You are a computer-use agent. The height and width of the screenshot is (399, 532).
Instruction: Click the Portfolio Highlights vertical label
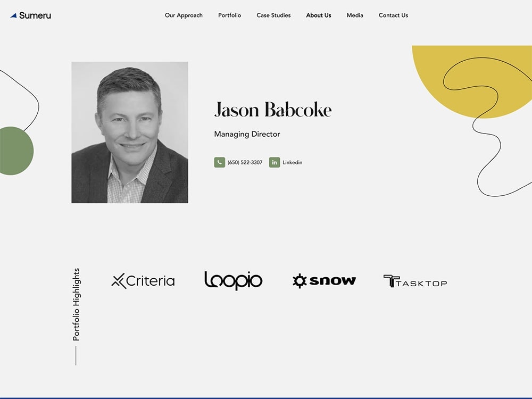click(76, 304)
